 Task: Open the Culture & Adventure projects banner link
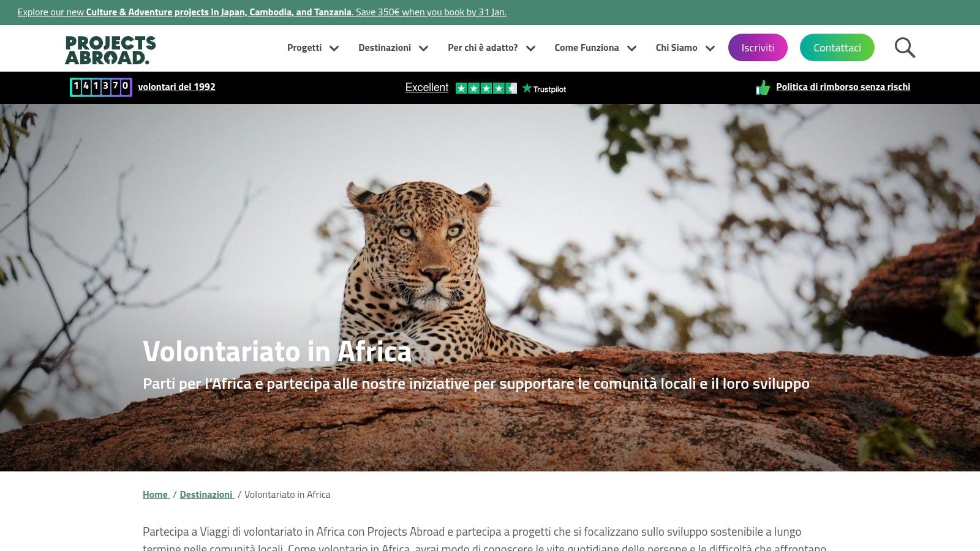[x=262, y=12]
